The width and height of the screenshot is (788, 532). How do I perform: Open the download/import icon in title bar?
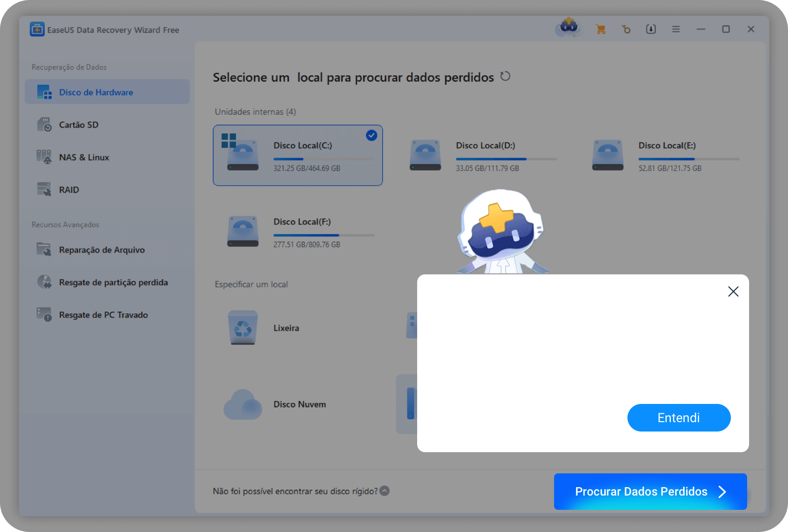pos(651,30)
